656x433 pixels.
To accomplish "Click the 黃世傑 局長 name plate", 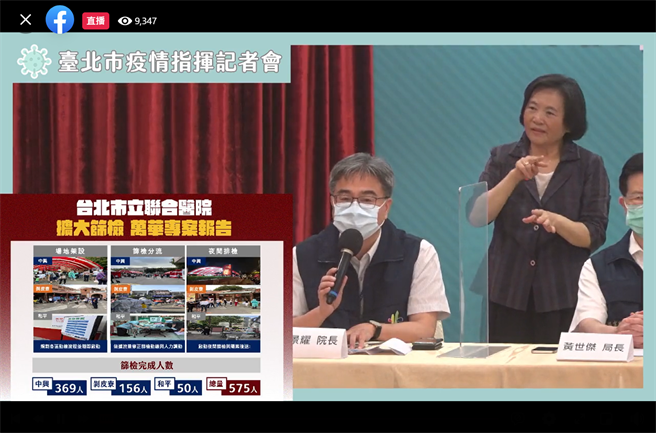I will pos(594,347).
